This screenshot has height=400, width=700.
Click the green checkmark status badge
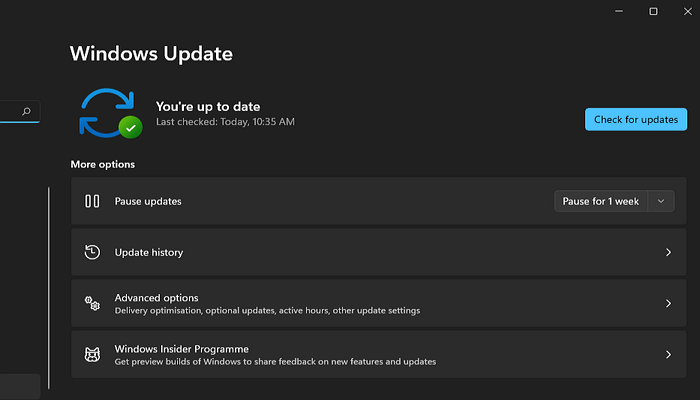point(129,127)
